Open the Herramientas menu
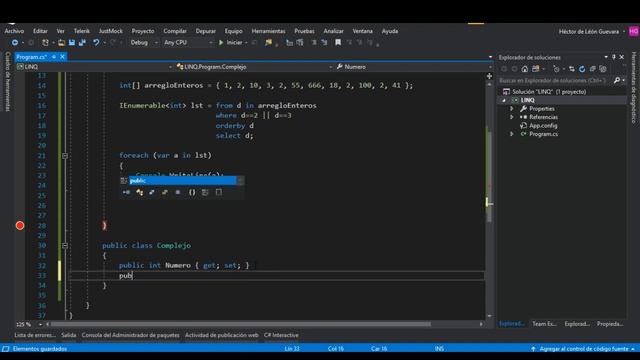 pos(268,31)
